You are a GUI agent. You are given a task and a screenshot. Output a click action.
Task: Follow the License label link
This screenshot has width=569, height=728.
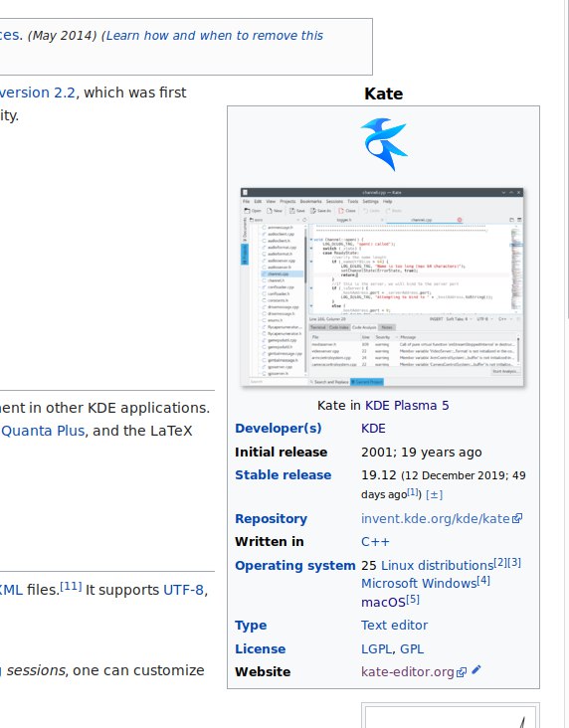(x=260, y=649)
